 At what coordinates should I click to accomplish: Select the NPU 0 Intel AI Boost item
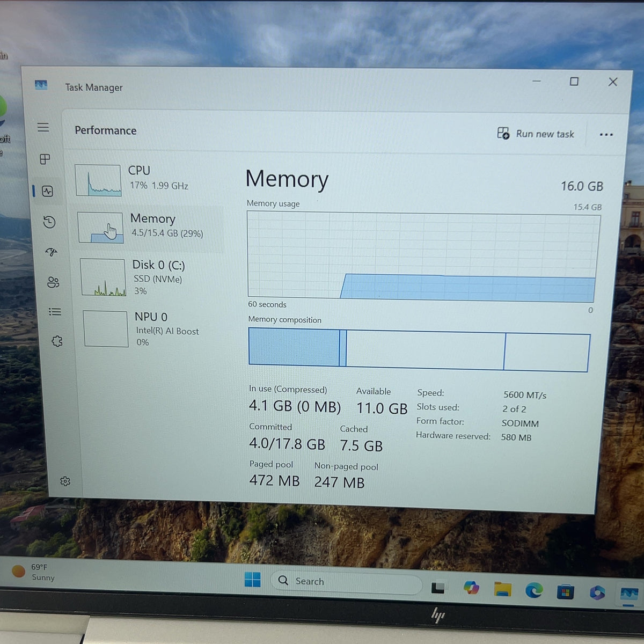[x=153, y=328]
